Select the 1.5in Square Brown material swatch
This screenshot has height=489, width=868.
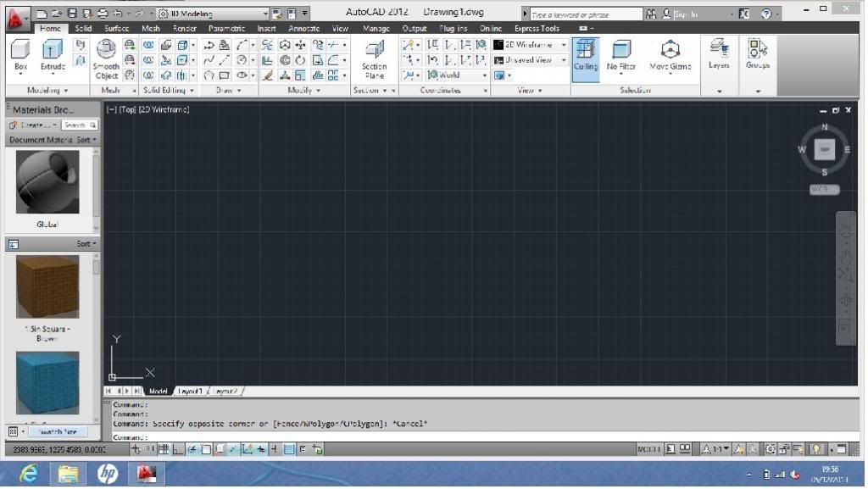47,286
